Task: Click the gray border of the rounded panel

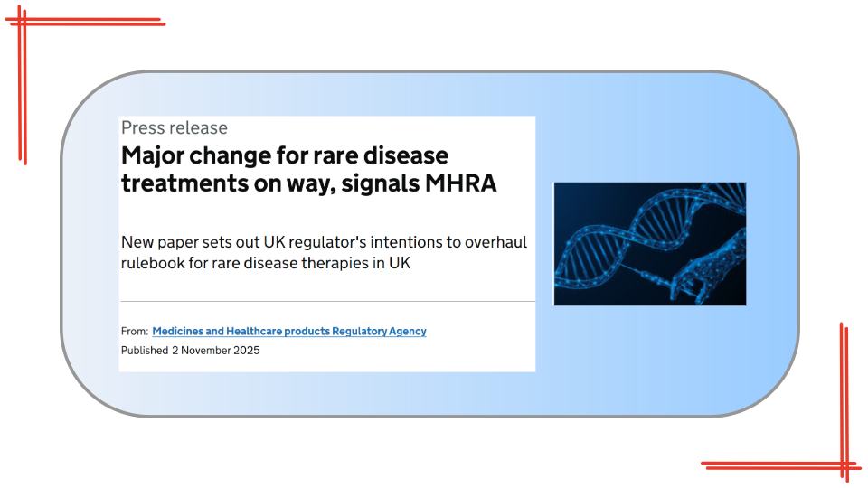Action: 430,416
